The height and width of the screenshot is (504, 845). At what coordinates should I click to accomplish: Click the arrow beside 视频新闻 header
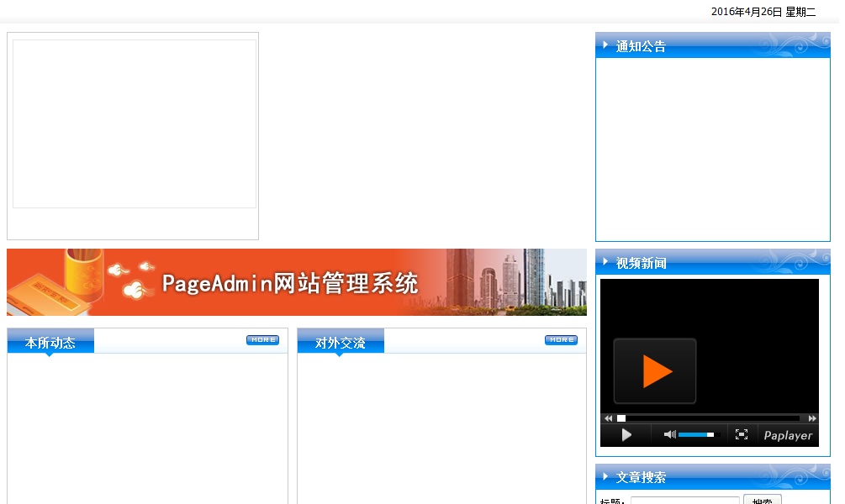tap(605, 262)
